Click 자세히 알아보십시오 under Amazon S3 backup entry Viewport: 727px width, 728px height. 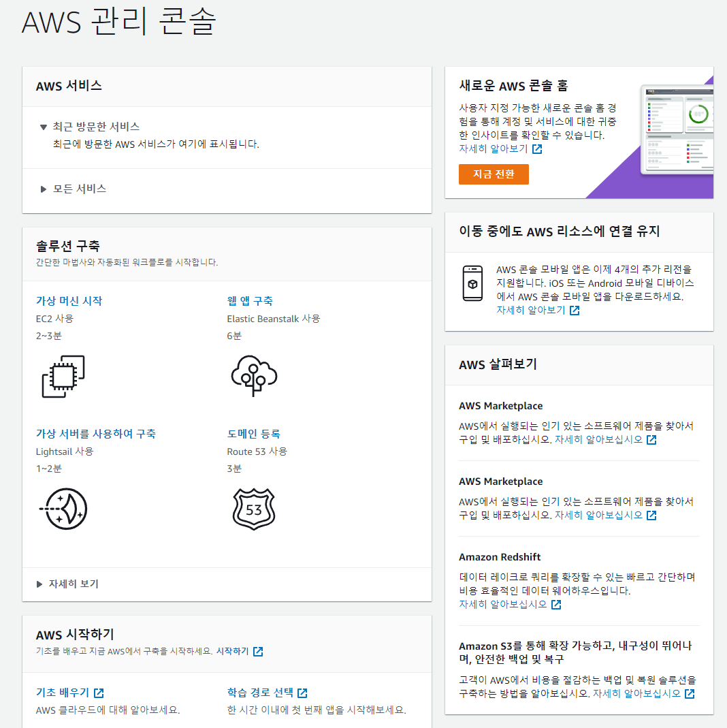[637, 693]
